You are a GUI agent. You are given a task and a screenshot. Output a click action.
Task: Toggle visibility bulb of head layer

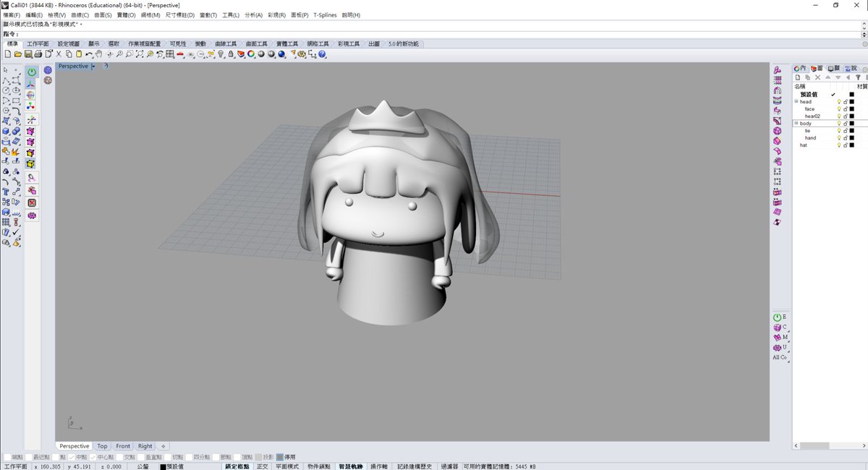839,102
